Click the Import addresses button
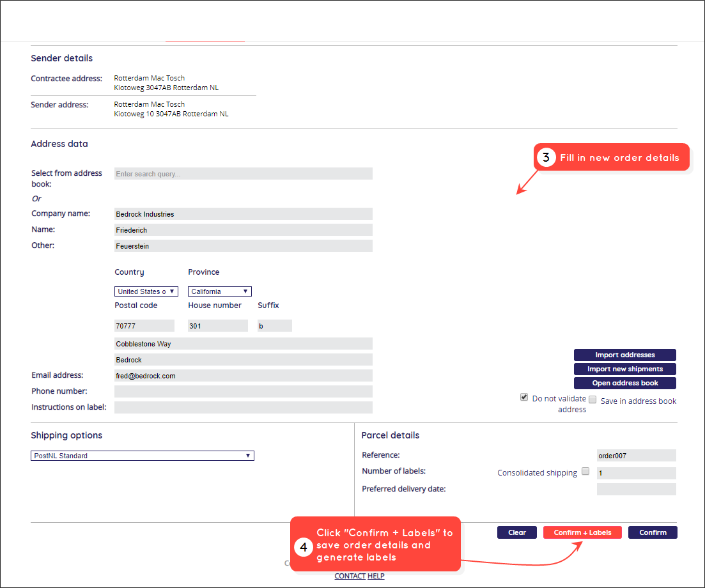The image size is (705, 588). coord(625,355)
